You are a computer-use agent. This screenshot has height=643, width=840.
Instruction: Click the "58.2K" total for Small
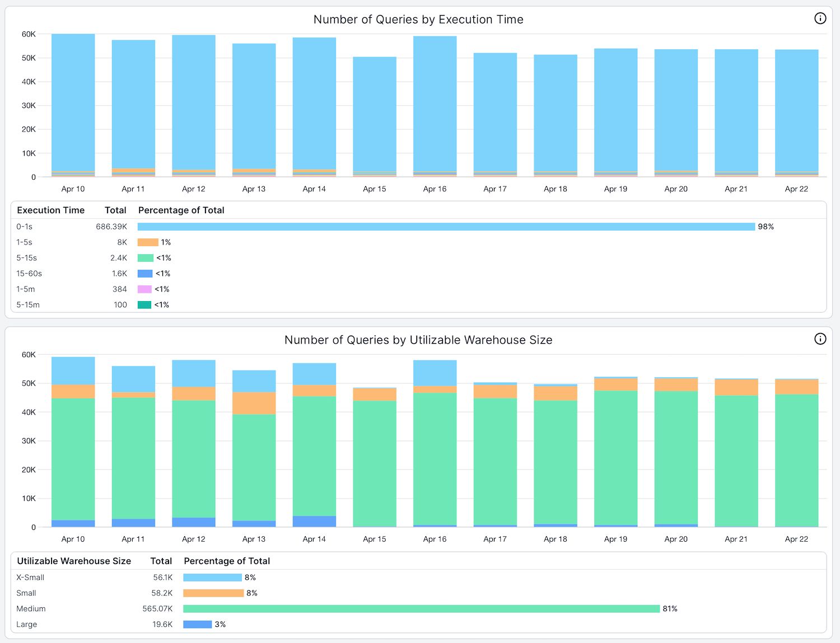[162, 593]
